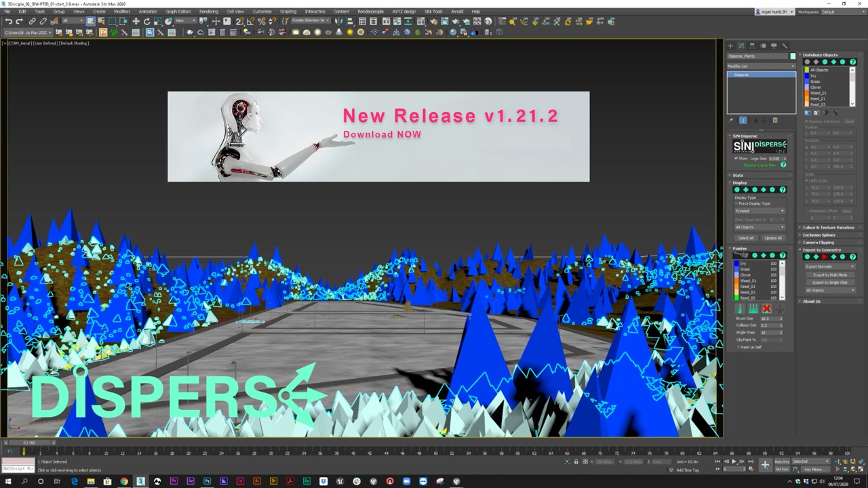Open the Modify command panel tab

[x=741, y=45]
